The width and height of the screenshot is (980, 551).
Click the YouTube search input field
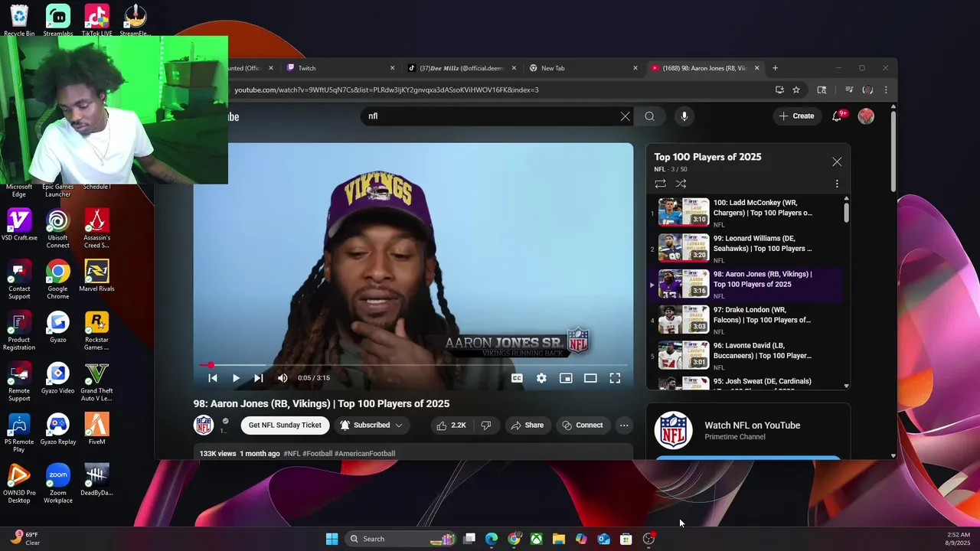490,116
